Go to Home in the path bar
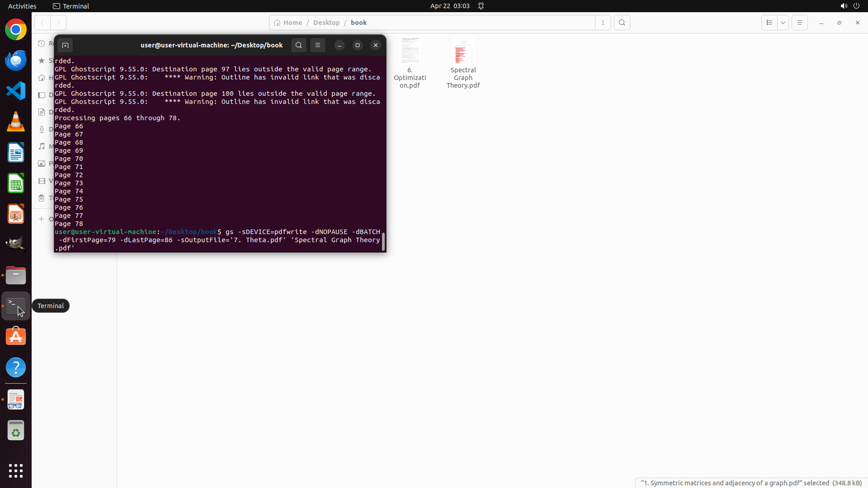Viewport: 868px width, 488px height. click(x=288, y=23)
